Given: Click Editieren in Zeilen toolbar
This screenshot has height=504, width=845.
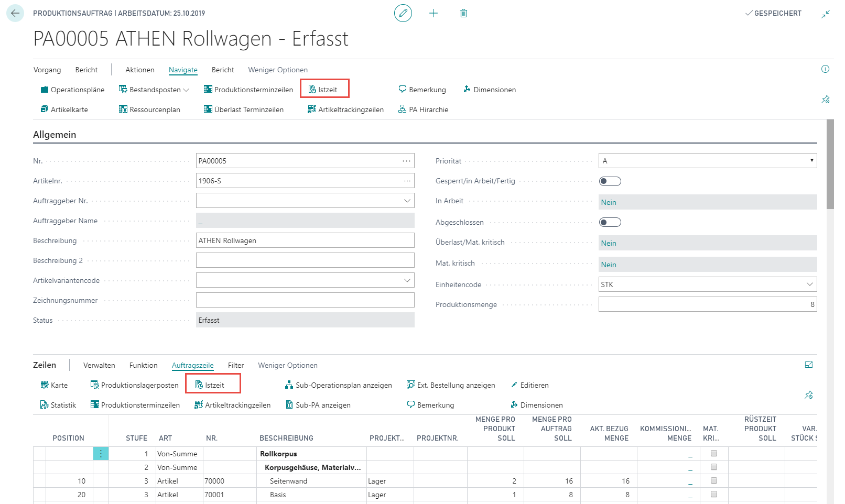Looking at the screenshot, I should (529, 385).
